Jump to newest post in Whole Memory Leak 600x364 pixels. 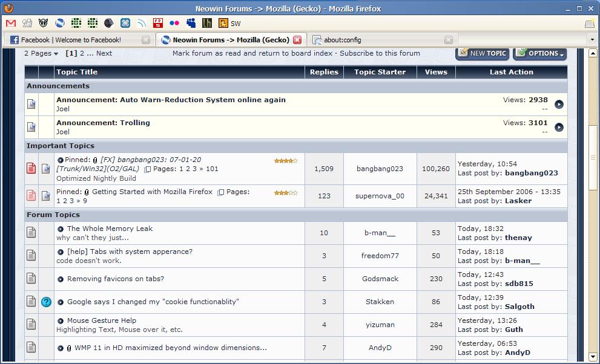[x=61, y=229]
